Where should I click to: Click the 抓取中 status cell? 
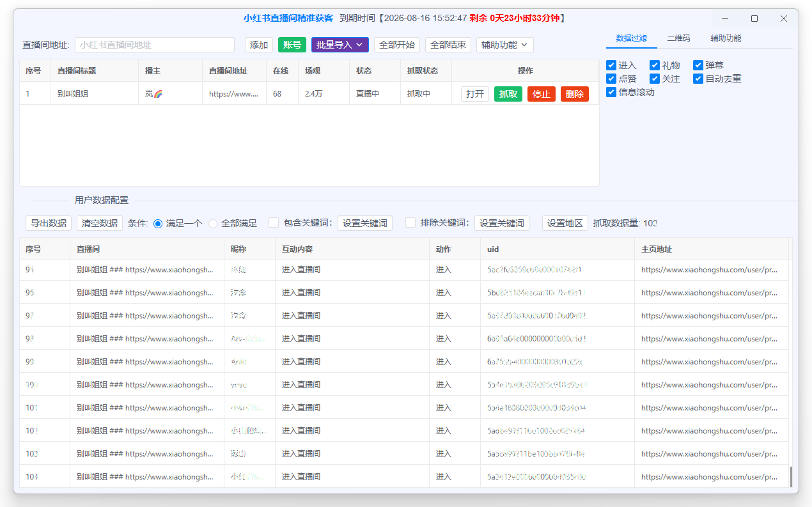coord(426,94)
